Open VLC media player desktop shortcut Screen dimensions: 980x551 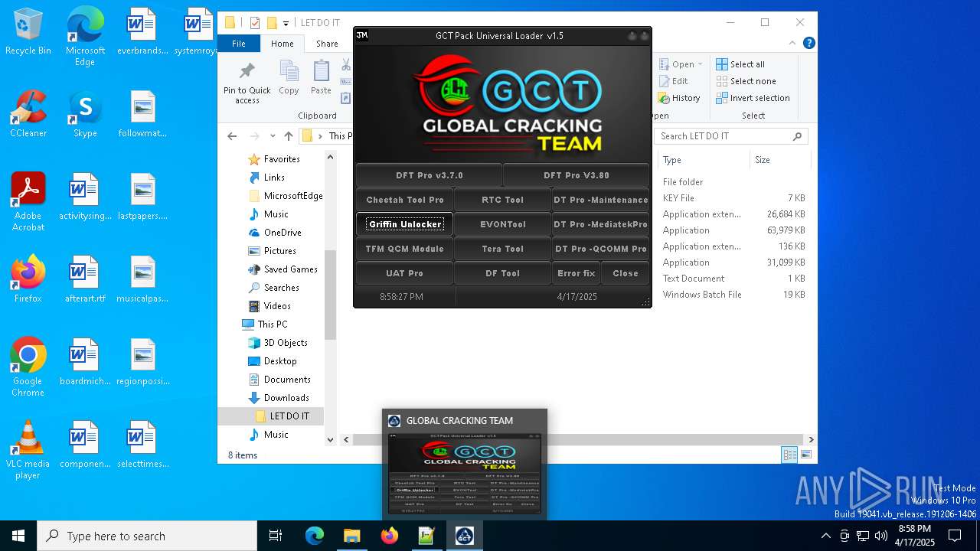(28, 450)
